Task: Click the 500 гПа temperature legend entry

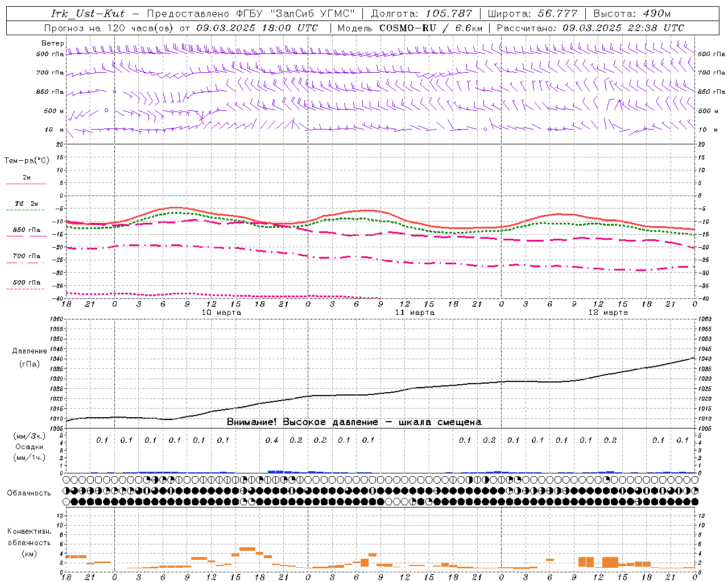Action: 26,282
